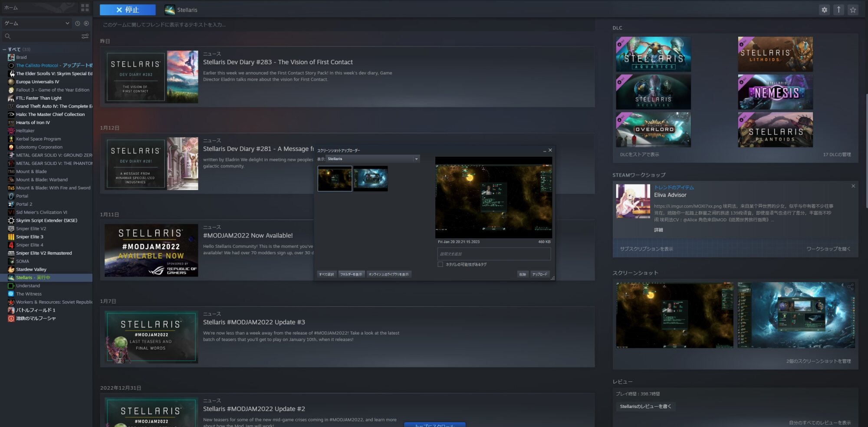
Task: Switch library to grid view icon
Action: [85, 8]
